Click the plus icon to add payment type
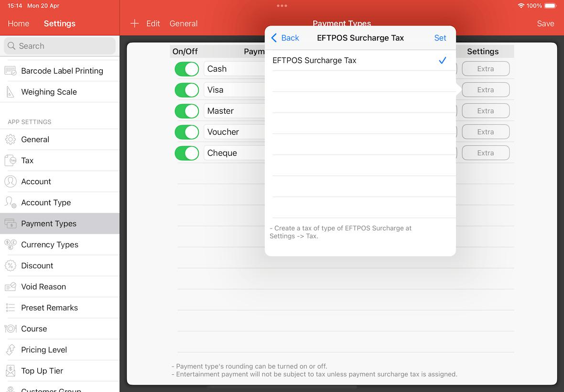This screenshot has width=564, height=392. (x=134, y=23)
